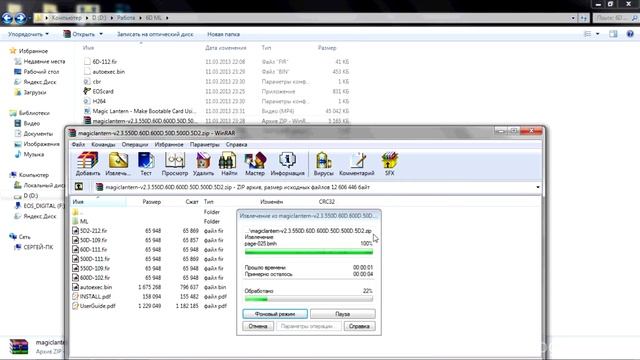Open the Упорядочить dropdown in Explorer
The width and height of the screenshot is (640, 360).
pyautogui.click(x=28, y=34)
